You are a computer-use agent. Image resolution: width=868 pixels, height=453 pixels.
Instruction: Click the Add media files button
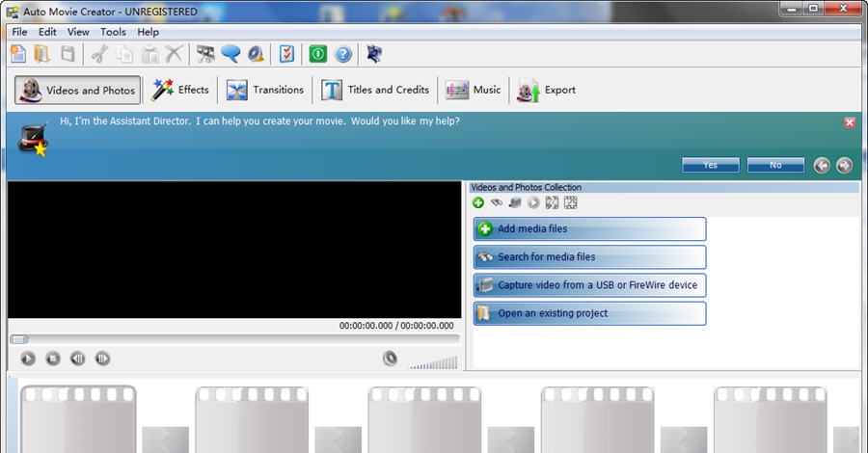click(x=589, y=228)
